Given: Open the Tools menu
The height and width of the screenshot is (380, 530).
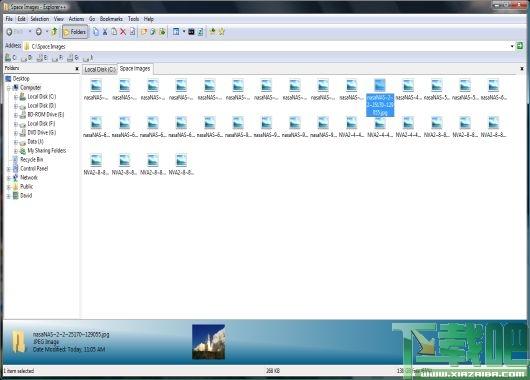Looking at the screenshot, I should coord(134,19).
